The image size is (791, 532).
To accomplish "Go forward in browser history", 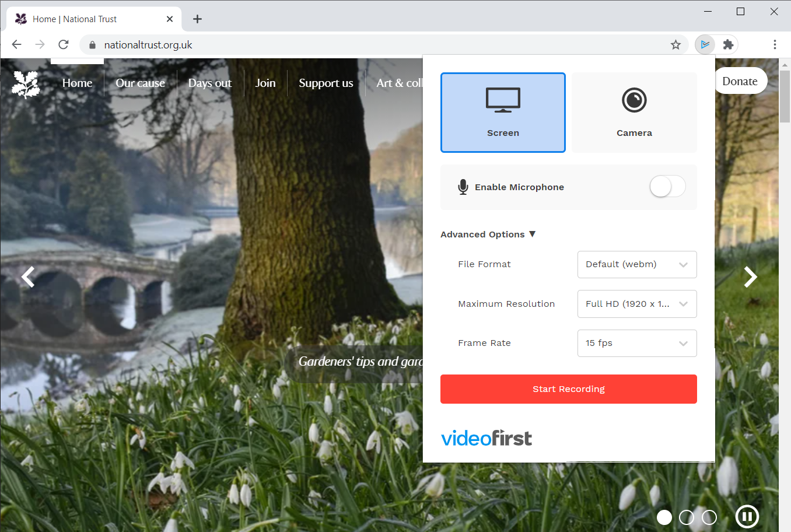I will (x=40, y=44).
